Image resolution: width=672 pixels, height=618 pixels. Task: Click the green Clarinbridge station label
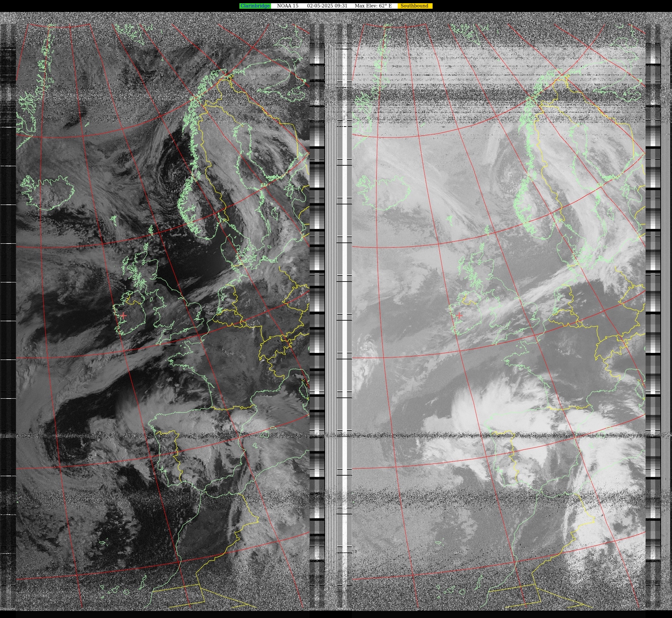click(x=255, y=6)
